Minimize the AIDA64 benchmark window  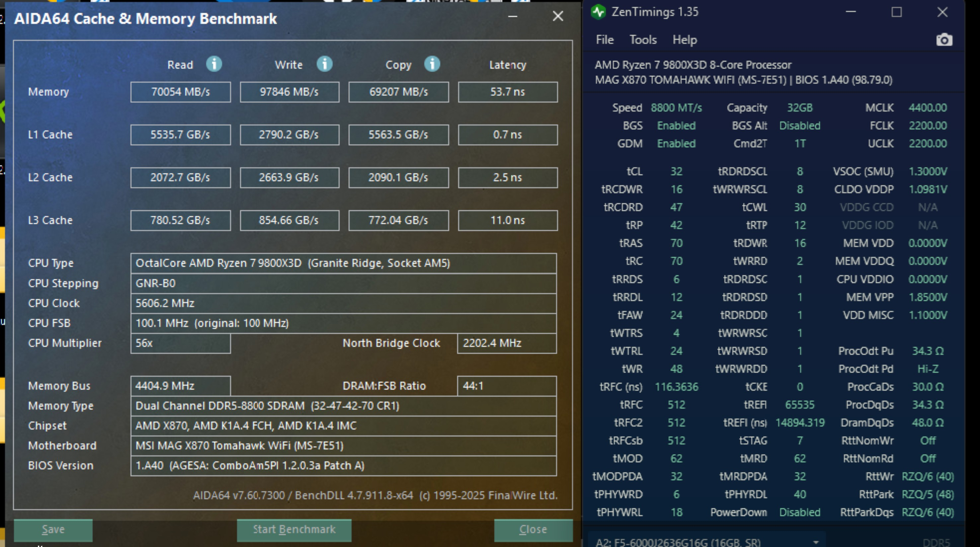[x=513, y=16]
